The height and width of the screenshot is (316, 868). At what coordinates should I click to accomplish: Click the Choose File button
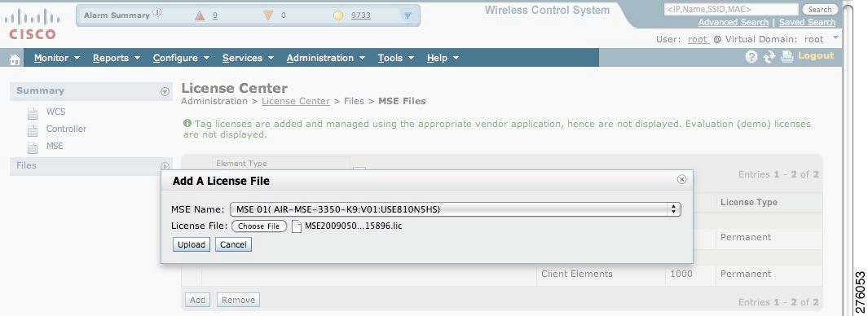coord(258,226)
